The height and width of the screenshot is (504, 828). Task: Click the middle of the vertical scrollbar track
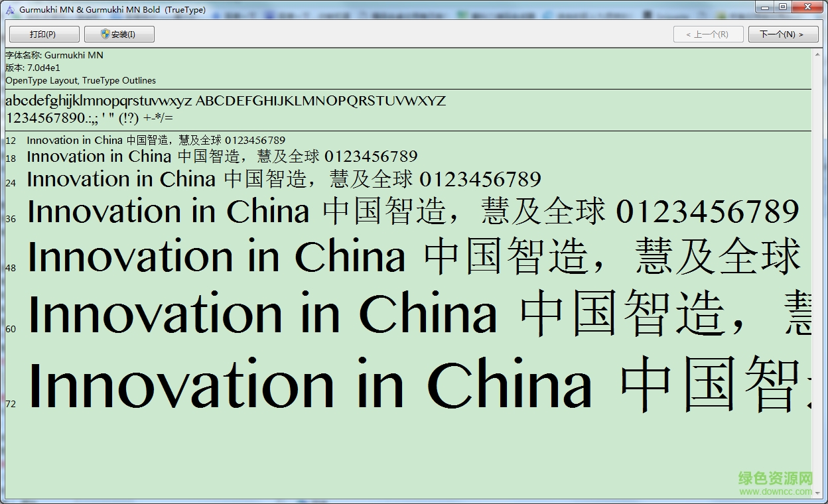pyautogui.click(x=817, y=273)
